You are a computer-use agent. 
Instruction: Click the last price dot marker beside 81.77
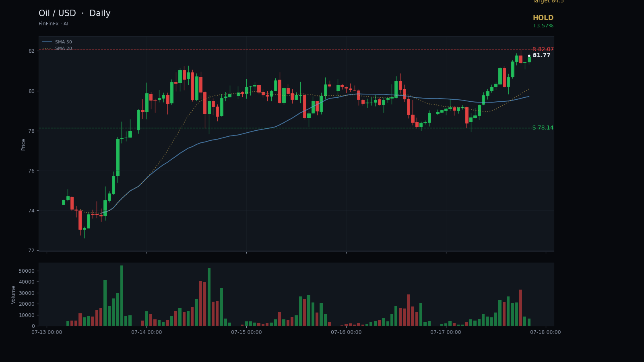pos(529,56)
